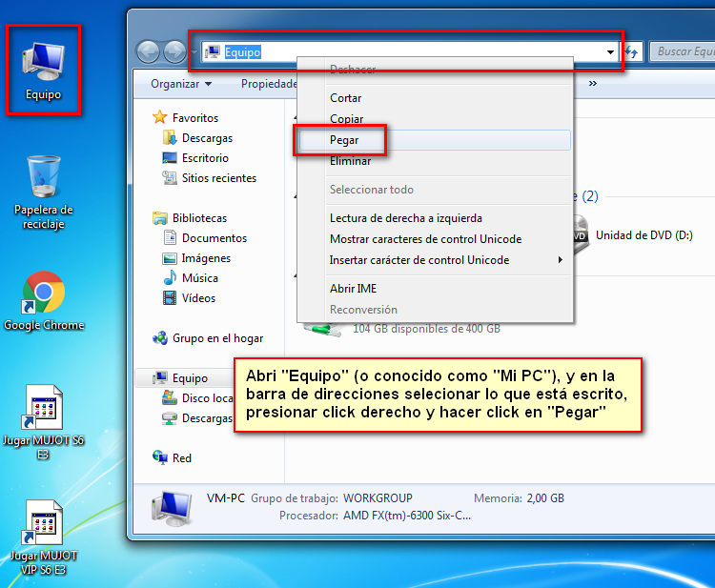Expand Insertar carácter de control Unicode submenu
The height and width of the screenshot is (588, 715).
click(419, 260)
